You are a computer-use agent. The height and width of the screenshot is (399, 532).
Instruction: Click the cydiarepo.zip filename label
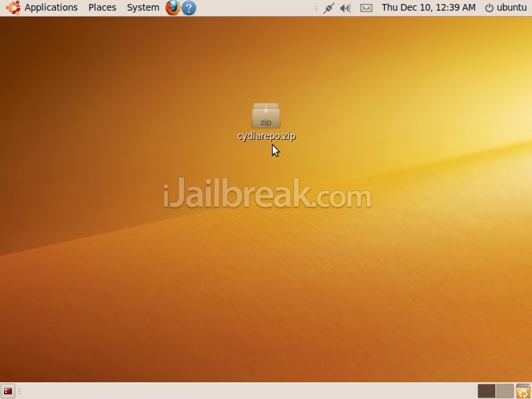[266, 136]
